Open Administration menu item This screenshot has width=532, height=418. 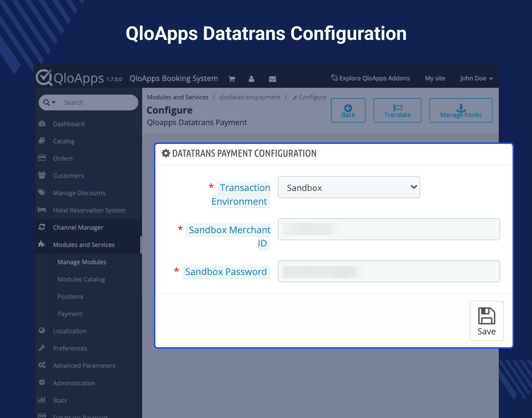(74, 383)
